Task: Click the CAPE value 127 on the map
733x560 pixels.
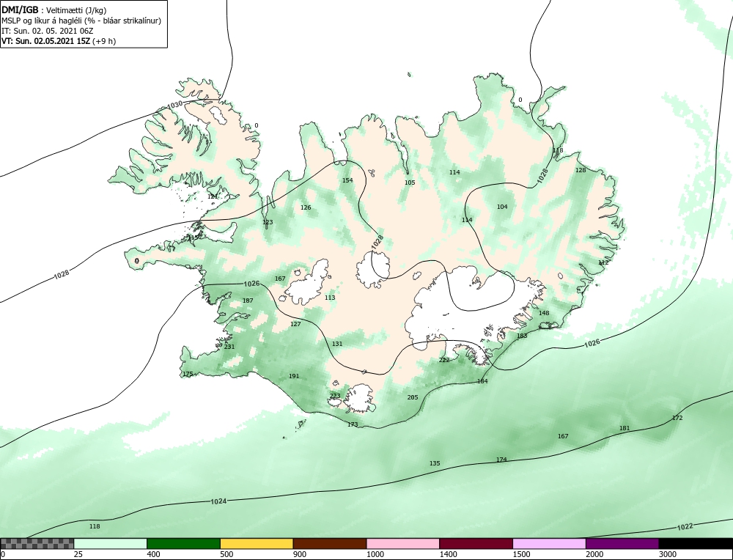Action: (x=295, y=325)
